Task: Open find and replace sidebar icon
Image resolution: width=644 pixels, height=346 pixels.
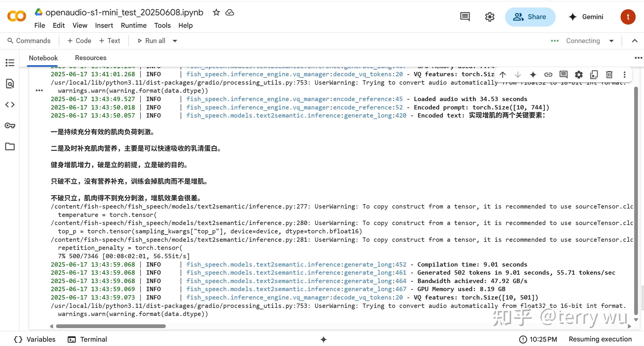Action: pos(10,84)
